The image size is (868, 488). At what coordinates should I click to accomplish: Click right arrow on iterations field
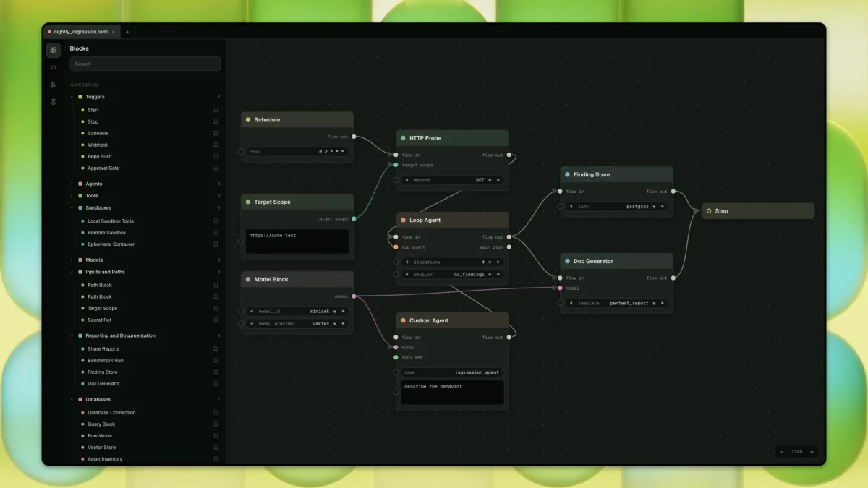[499, 262]
